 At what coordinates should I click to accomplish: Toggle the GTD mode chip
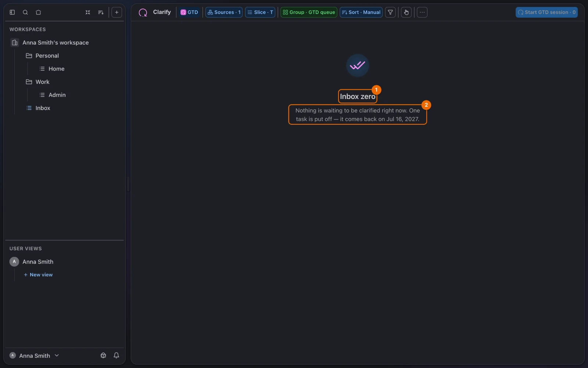[x=189, y=12]
